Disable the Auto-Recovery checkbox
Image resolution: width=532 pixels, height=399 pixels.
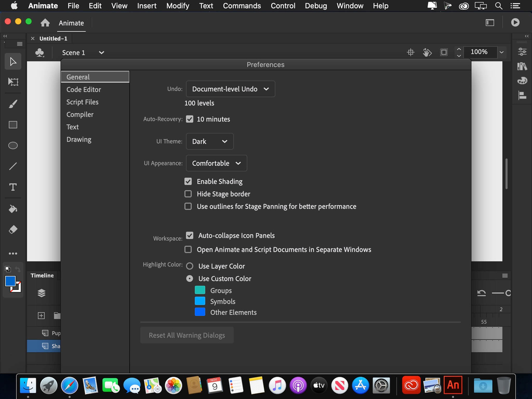tap(190, 119)
